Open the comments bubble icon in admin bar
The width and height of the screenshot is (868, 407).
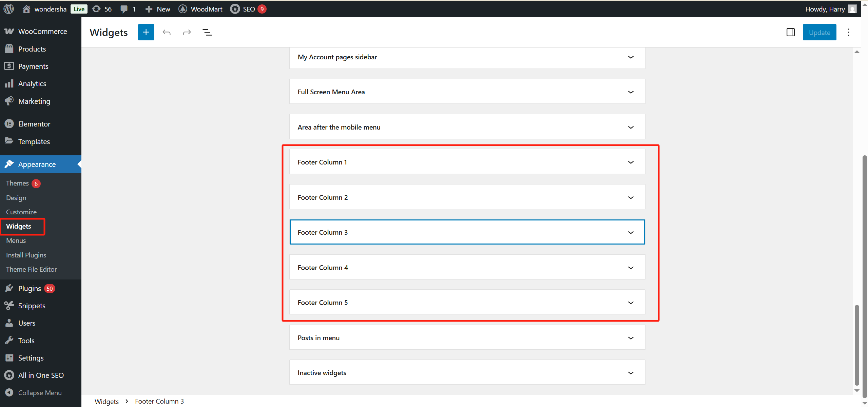coord(124,9)
